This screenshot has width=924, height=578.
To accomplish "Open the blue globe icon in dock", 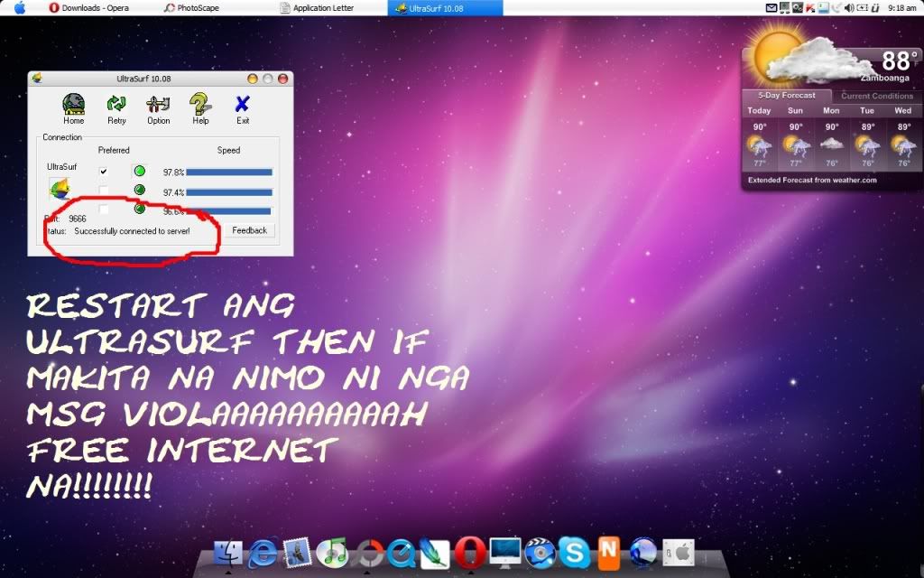I will [x=642, y=554].
